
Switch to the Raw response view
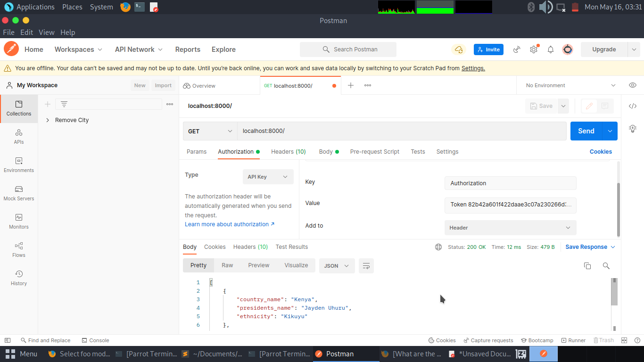[227, 265]
